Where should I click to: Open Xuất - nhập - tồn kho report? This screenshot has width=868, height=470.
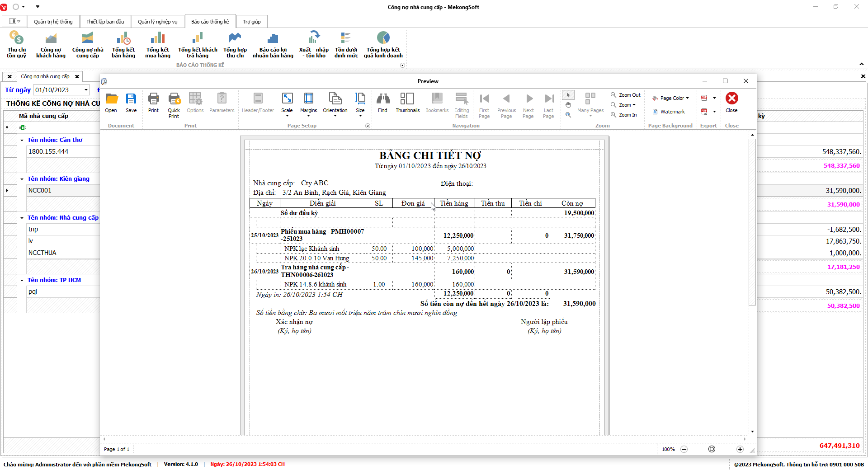(314, 46)
